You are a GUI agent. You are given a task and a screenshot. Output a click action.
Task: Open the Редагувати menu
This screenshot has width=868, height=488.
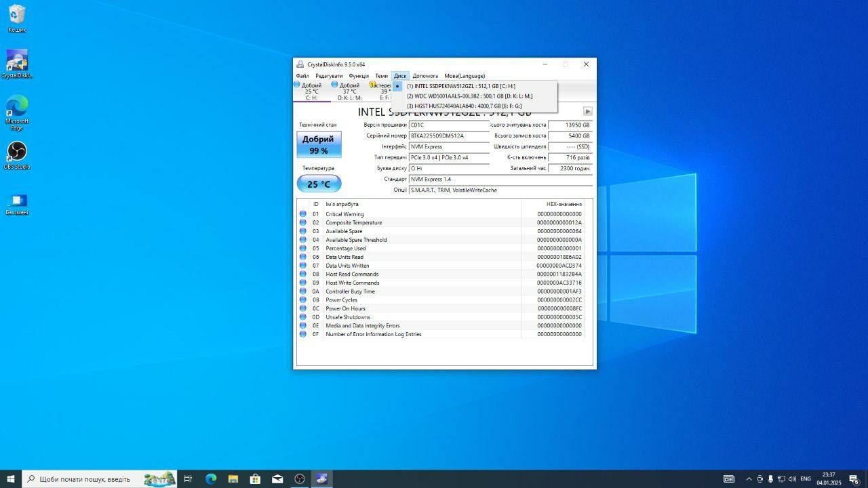(329, 76)
